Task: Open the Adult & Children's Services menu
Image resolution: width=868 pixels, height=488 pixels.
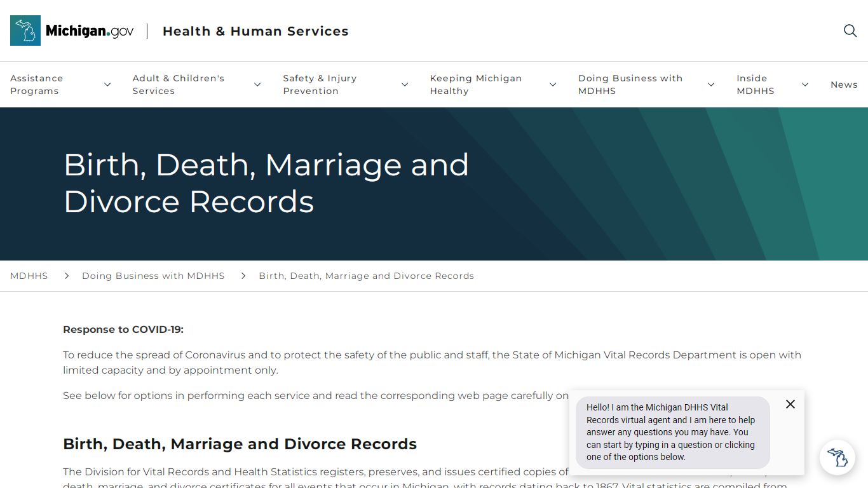Action: (179, 85)
